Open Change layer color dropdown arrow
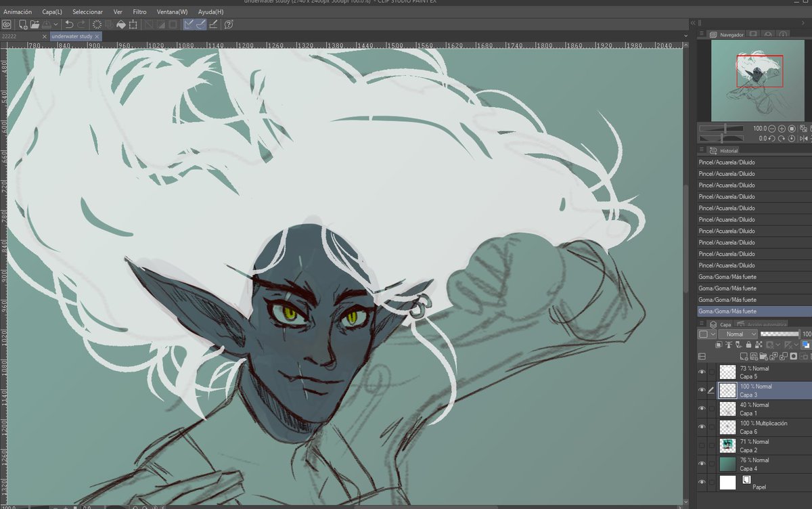 tap(713, 334)
